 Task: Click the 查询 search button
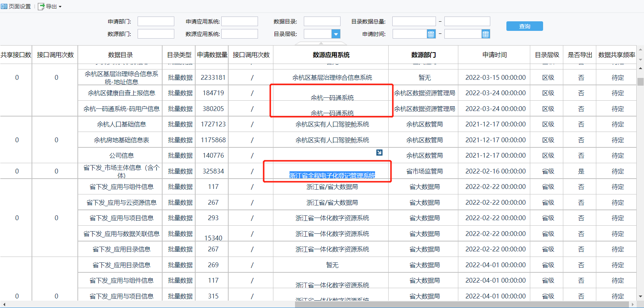(524, 26)
